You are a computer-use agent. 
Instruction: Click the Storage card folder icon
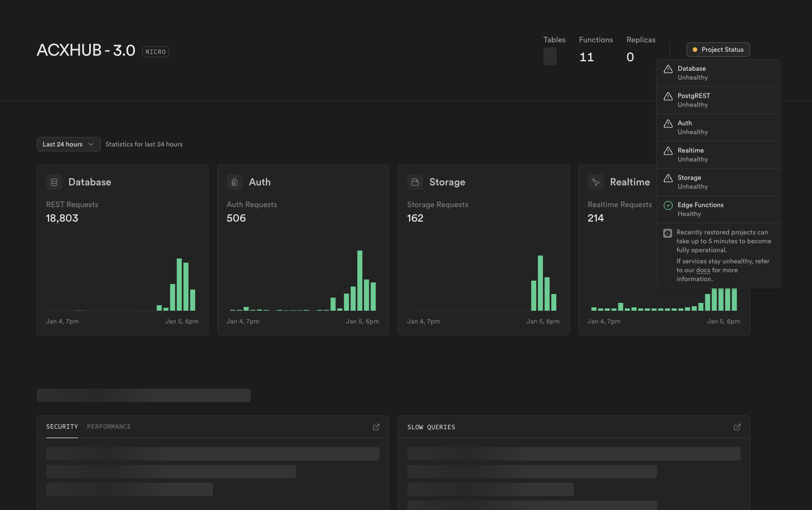pos(415,182)
